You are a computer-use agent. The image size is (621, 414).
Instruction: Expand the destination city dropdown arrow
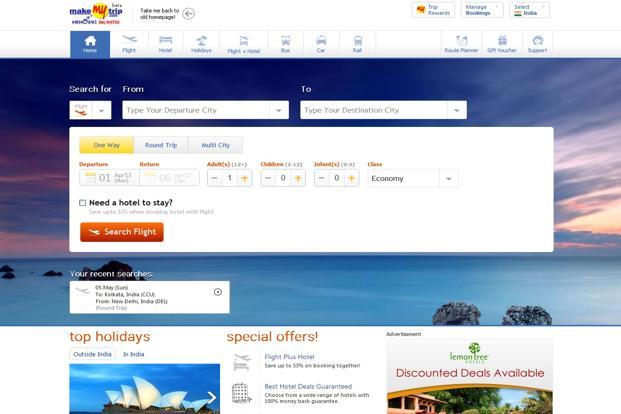coord(457,110)
